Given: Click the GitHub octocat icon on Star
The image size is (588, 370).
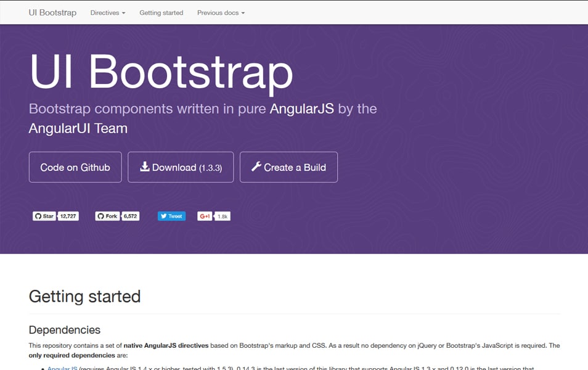Looking at the screenshot, I should [38, 216].
